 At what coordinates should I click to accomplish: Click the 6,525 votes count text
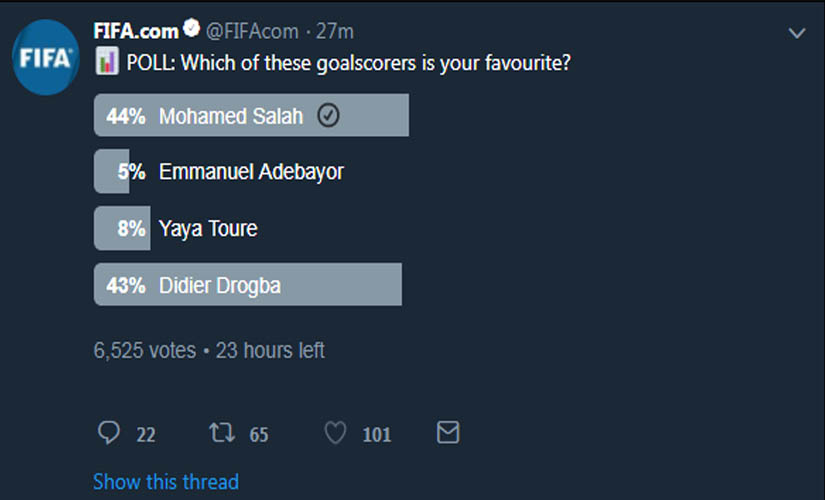144,351
